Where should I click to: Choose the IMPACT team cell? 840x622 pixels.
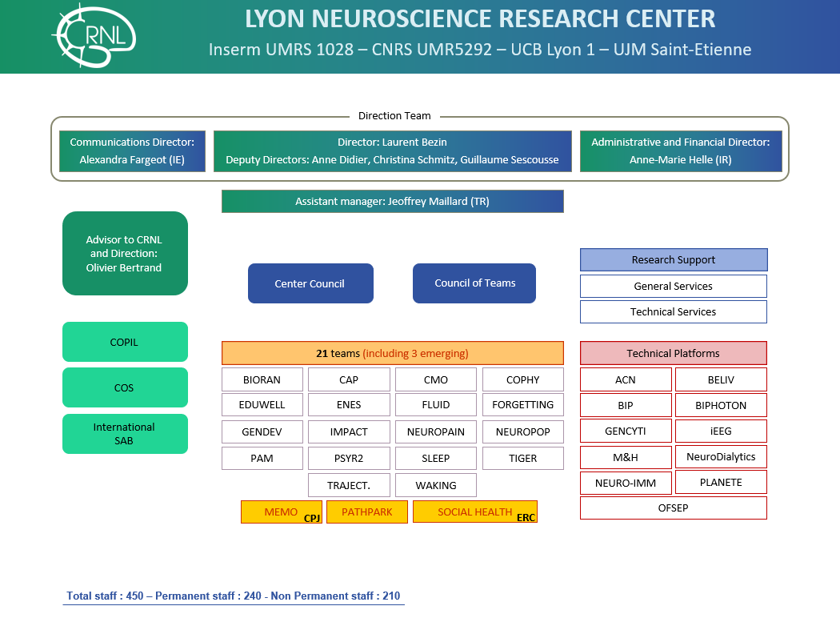click(x=349, y=431)
